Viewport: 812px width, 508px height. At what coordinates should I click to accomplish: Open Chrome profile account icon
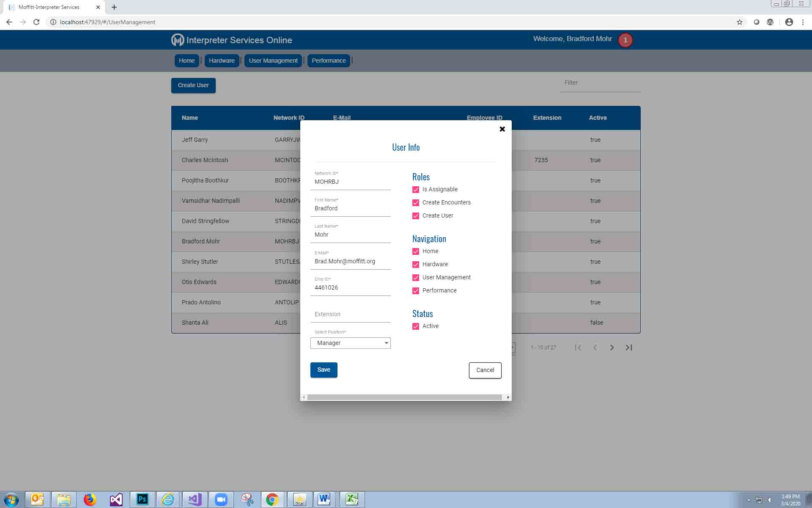click(789, 22)
